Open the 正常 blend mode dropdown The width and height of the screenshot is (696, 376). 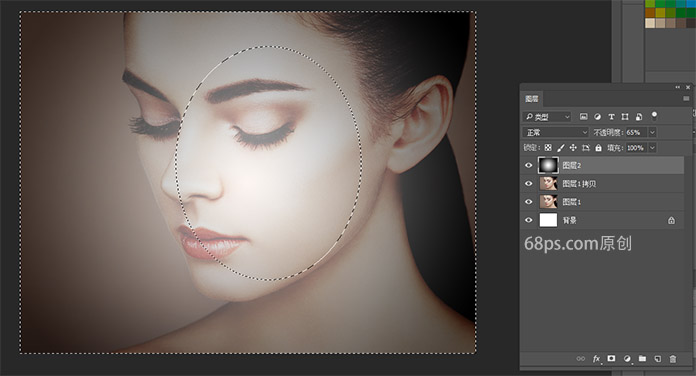555,132
